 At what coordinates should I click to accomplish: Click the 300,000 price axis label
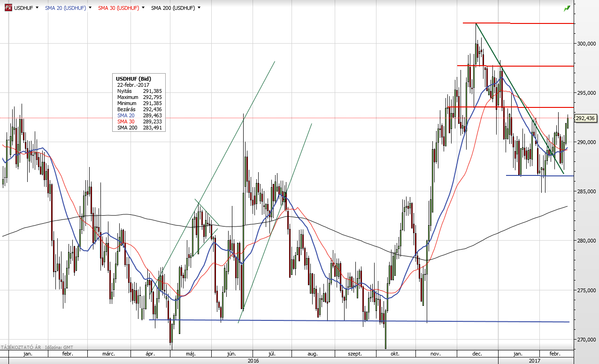[586, 44]
